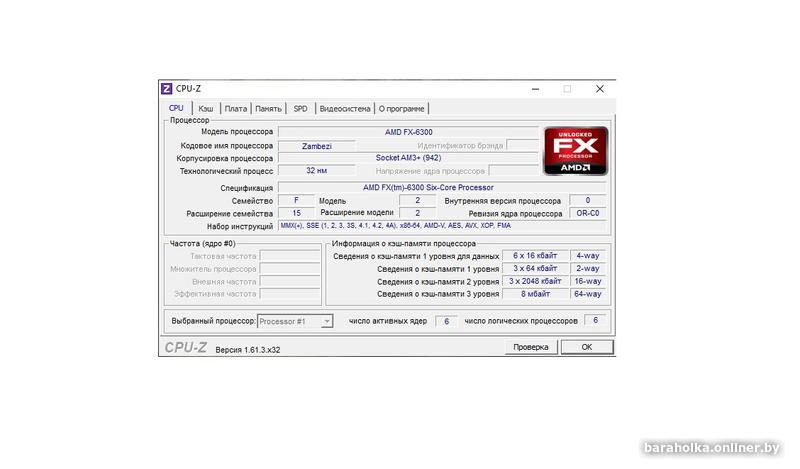Image resolution: width=800 pixels, height=469 pixels.
Task: Click the CPU-Z logo in footer
Action: pyautogui.click(x=186, y=348)
